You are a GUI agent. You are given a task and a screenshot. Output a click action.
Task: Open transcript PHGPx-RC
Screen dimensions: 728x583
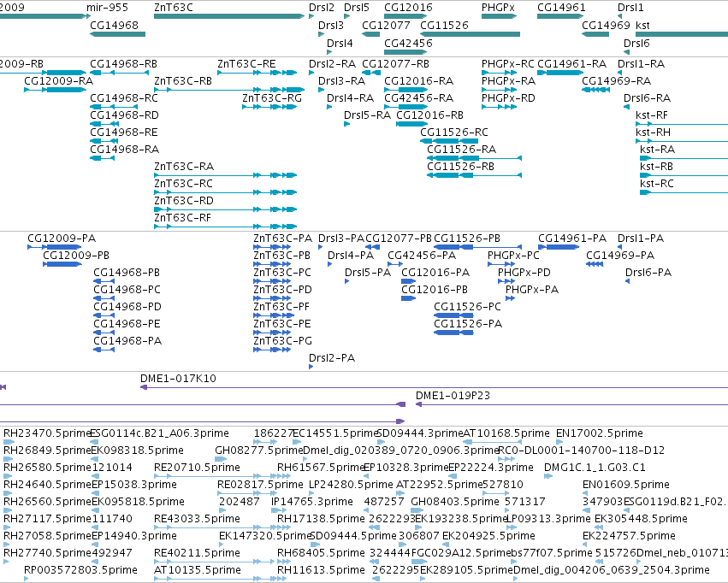pyautogui.click(x=499, y=73)
